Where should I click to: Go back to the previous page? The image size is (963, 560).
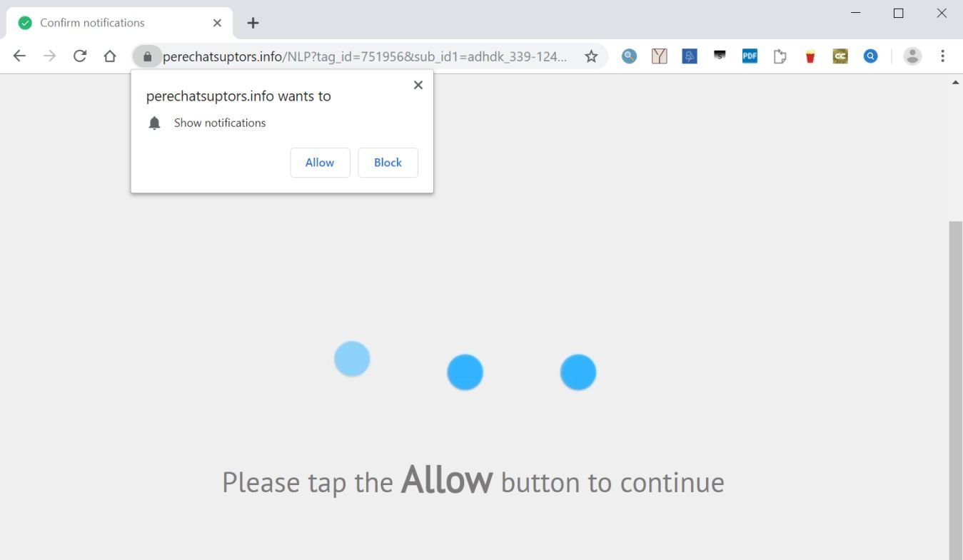pos(19,56)
